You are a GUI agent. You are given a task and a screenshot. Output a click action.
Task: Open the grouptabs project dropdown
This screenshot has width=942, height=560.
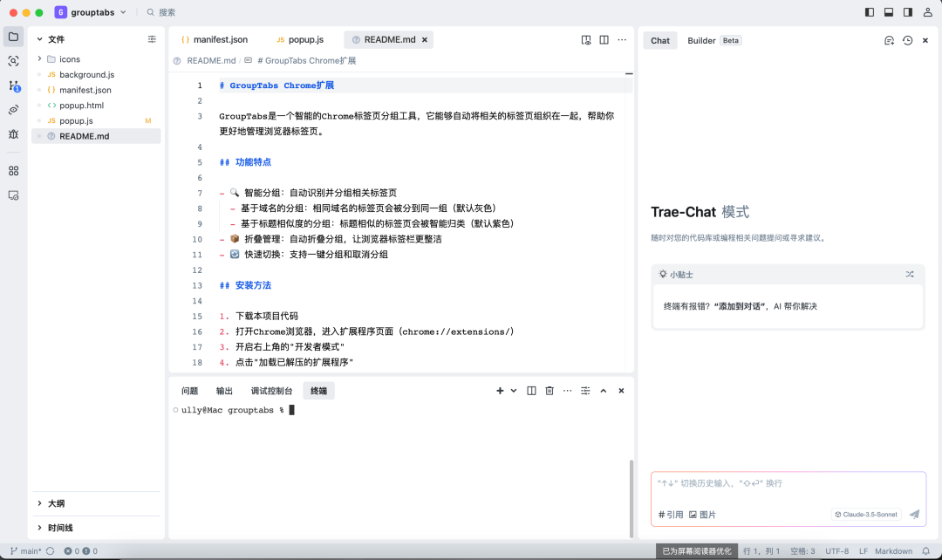tap(92, 12)
